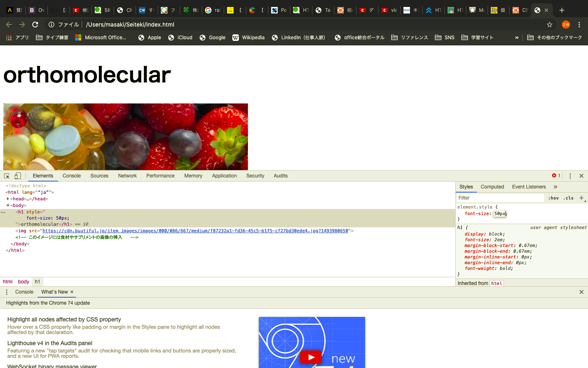Screen dimensions: 588x368
Task: Switch to the Network tab
Action: pos(127,176)
